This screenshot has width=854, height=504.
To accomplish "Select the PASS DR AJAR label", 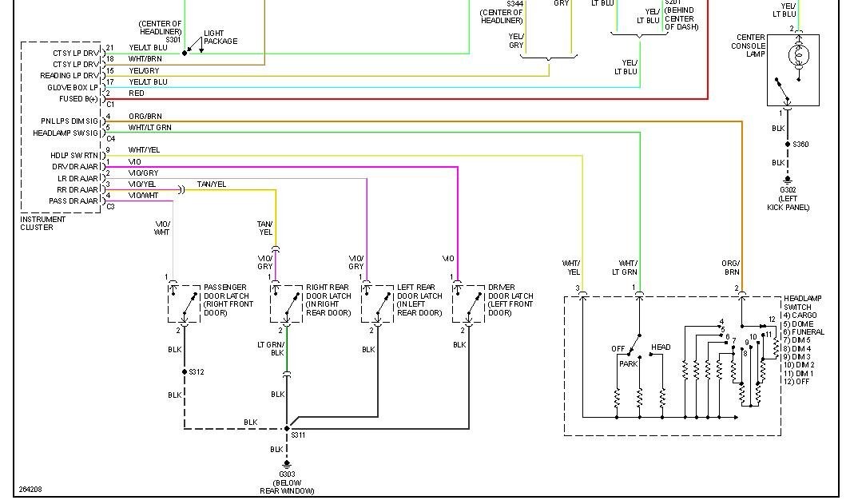I will click(x=73, y=200).
